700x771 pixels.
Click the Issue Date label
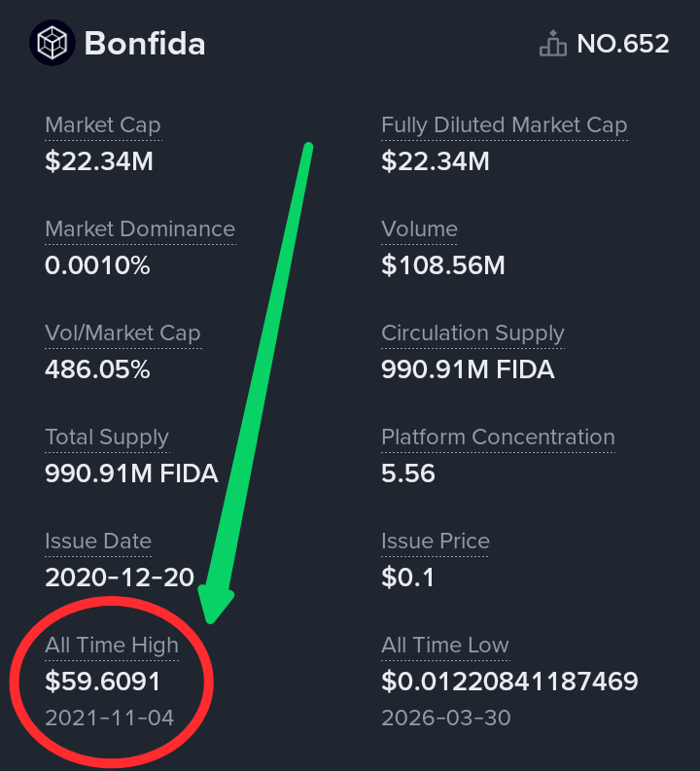pos(98,542)
